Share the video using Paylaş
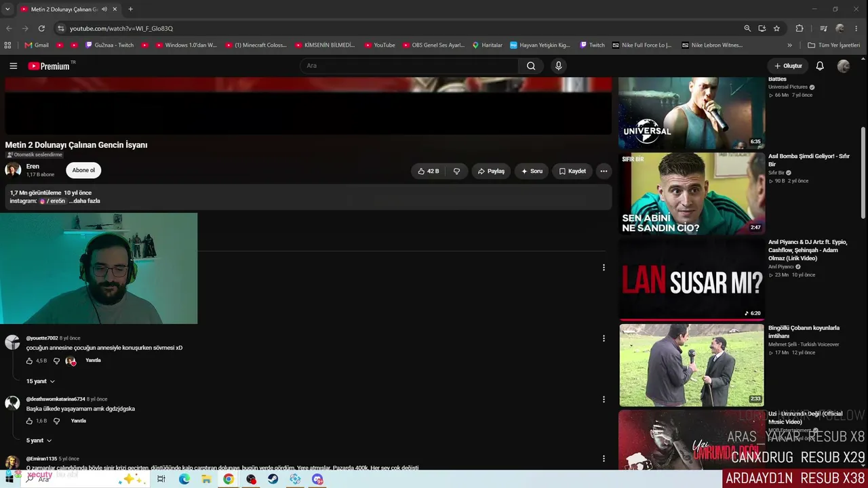 (491, 171)
